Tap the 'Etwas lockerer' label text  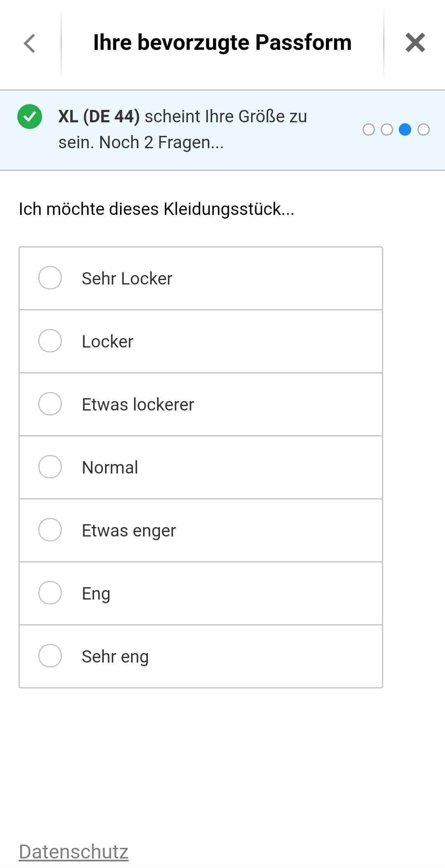pyautogui.click(x=138, y=405)
